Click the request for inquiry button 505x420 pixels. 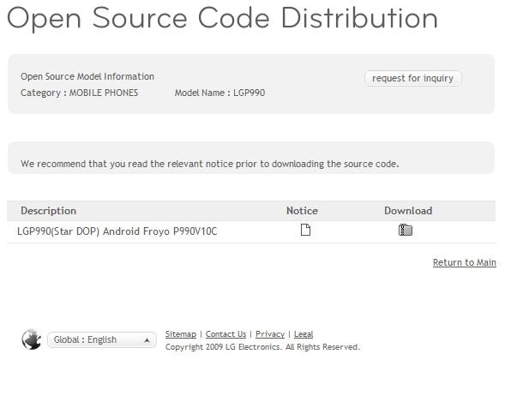[413, 78]
